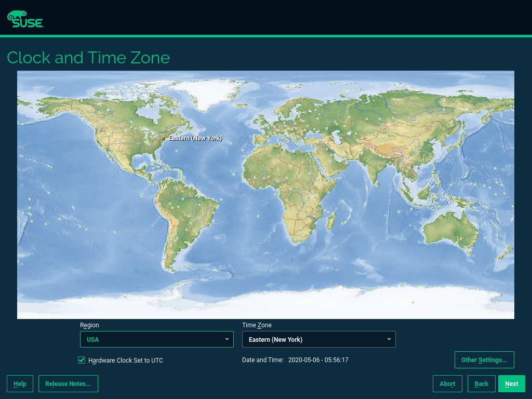This screenshot has width=532, height=399.
Task: Click the SUSE chameleon logo
Action: [x=25, y=19]
